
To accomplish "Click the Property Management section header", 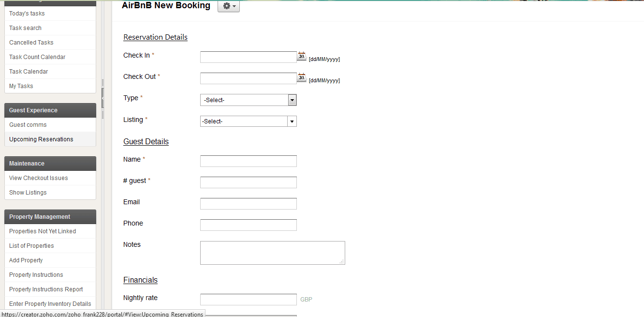I will 50,217.
